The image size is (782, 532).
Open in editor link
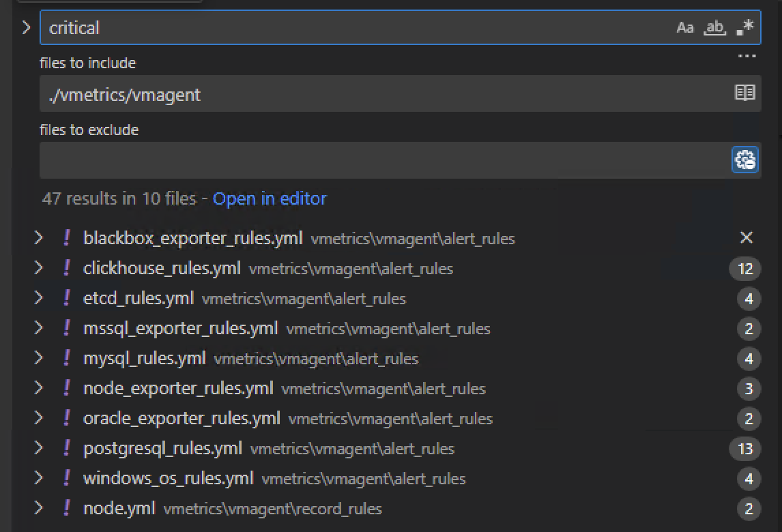(270, 198)
